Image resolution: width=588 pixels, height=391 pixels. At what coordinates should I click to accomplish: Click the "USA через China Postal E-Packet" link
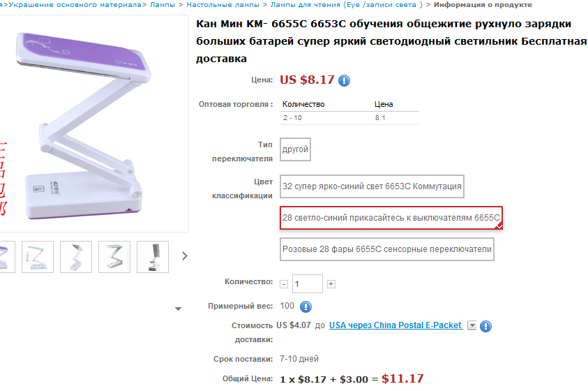(395, 325)
